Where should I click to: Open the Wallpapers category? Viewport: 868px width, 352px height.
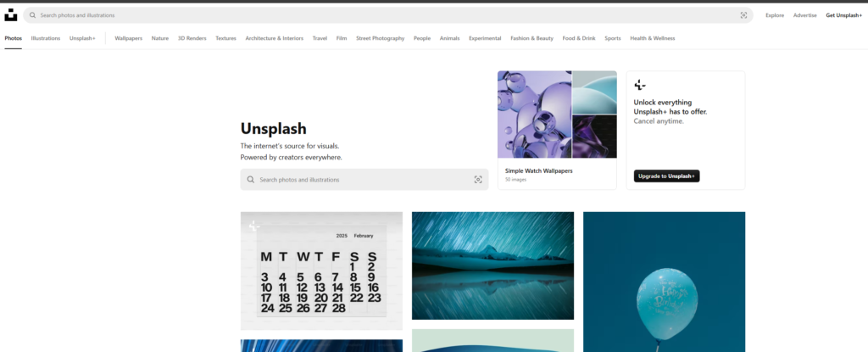click(129, 38)
